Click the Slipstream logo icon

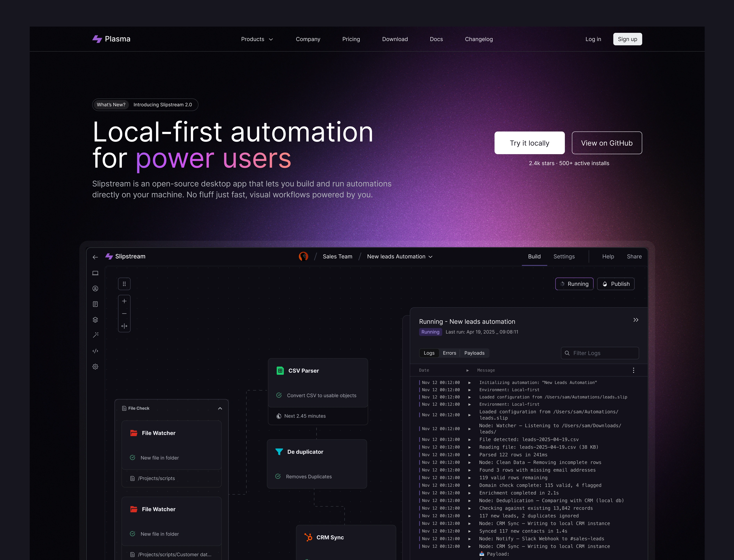[109, 256]
